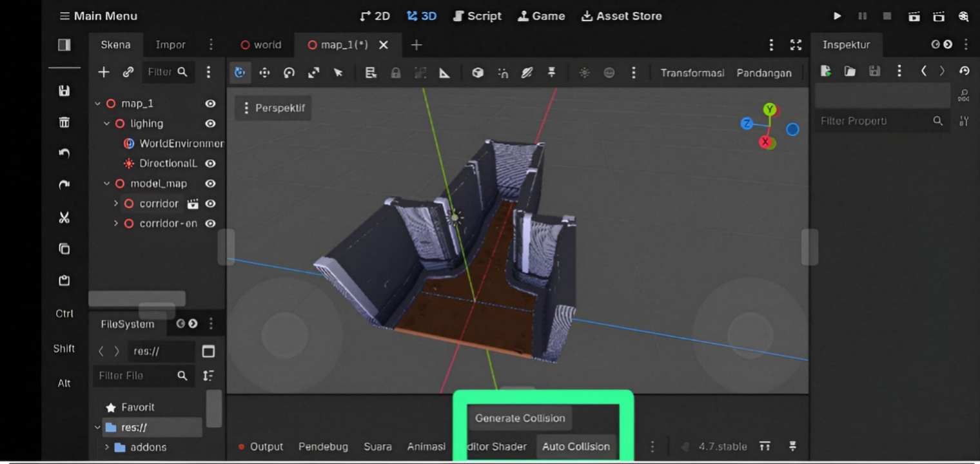This screenshot has height=464, width=980.
Task: Click the add child node plus icon
Action: (x=104, y=72)
